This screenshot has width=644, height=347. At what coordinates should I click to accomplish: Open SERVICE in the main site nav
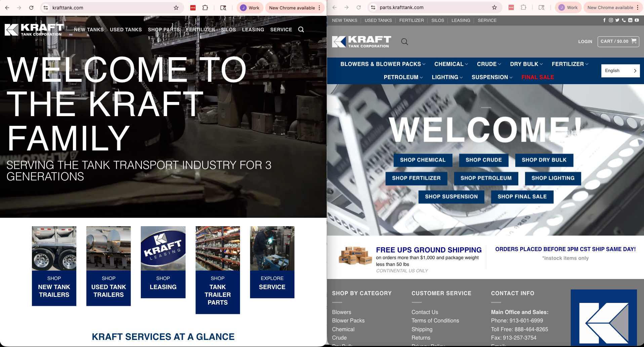click(x=281, y=30)
